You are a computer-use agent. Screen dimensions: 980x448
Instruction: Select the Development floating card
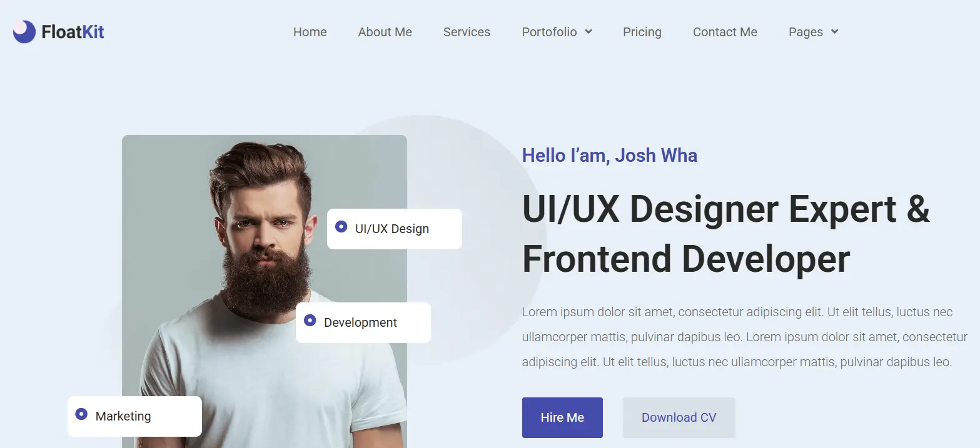coord(363,322)
